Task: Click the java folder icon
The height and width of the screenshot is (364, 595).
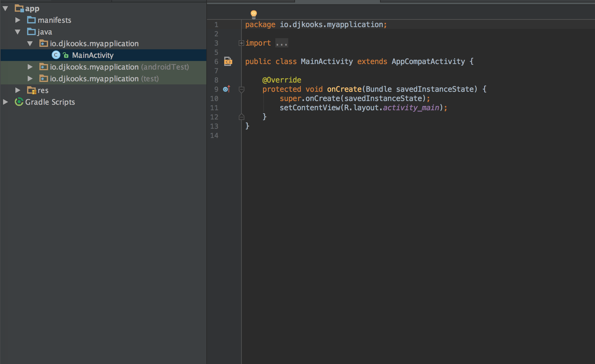Action: 31,31
